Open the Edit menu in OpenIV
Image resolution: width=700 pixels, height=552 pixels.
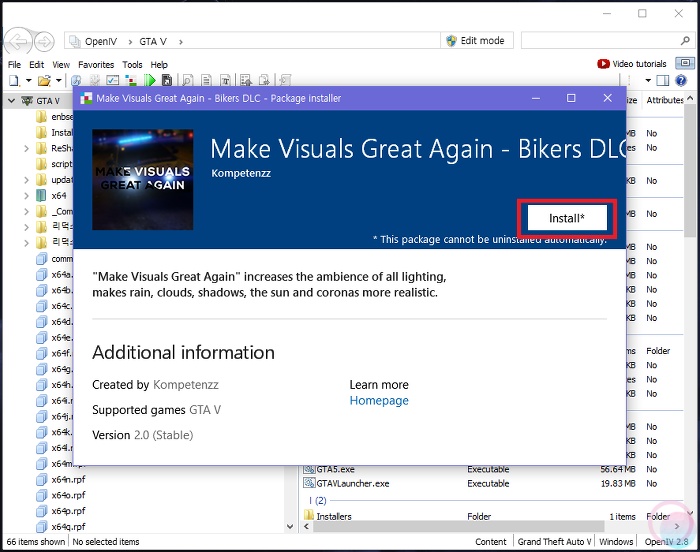[37, 65]
